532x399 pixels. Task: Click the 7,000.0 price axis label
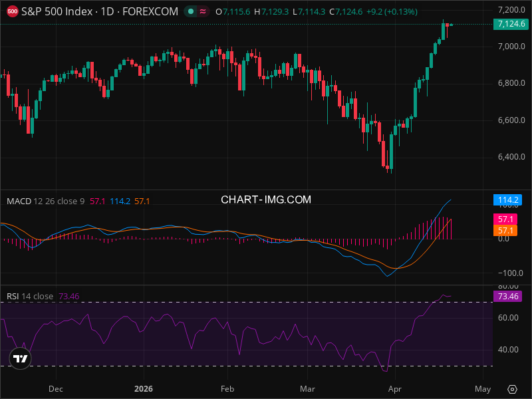(511, 47)
